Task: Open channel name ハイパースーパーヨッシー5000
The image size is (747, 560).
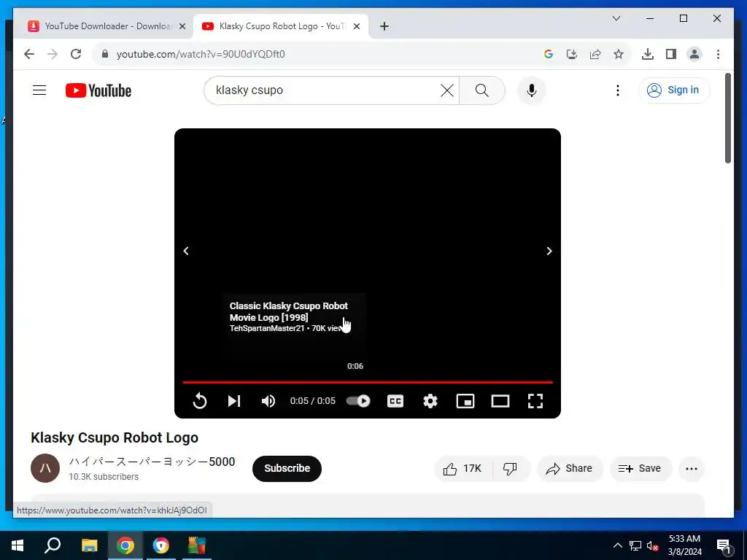Action: pyautogui.click(x=152, y=462)
